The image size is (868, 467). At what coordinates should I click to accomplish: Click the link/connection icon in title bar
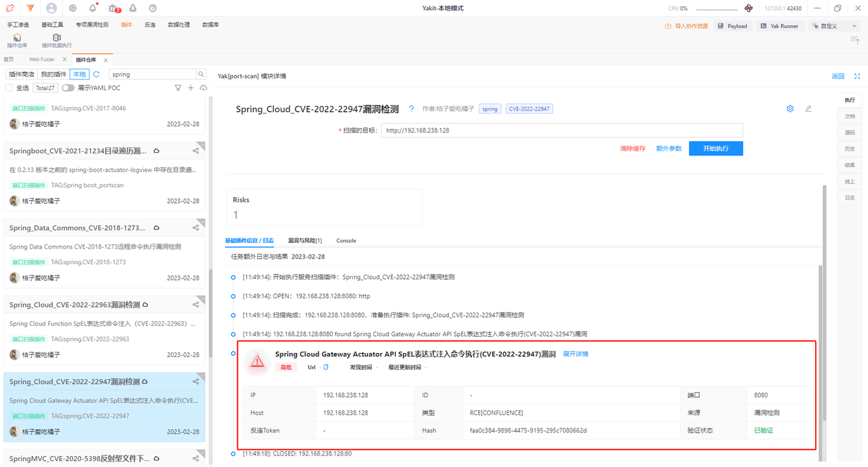click(9, 8)
